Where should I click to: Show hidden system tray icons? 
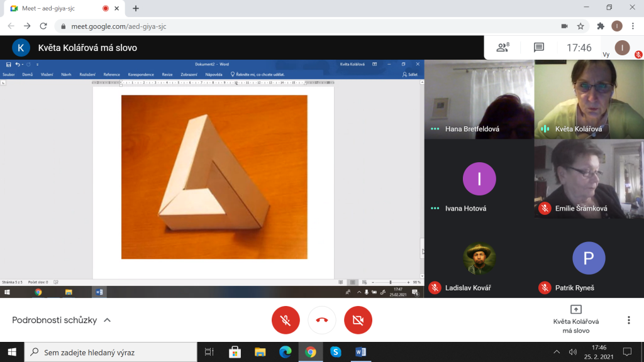click(556, 352)
